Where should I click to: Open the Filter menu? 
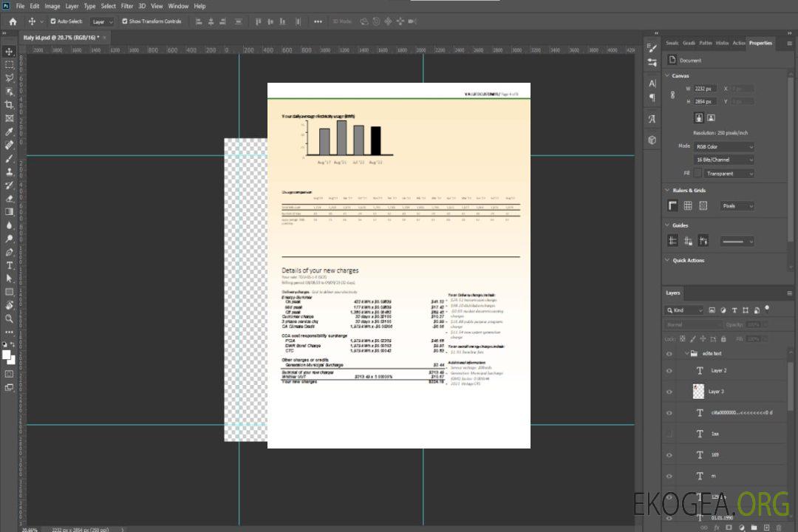[127, 6]
